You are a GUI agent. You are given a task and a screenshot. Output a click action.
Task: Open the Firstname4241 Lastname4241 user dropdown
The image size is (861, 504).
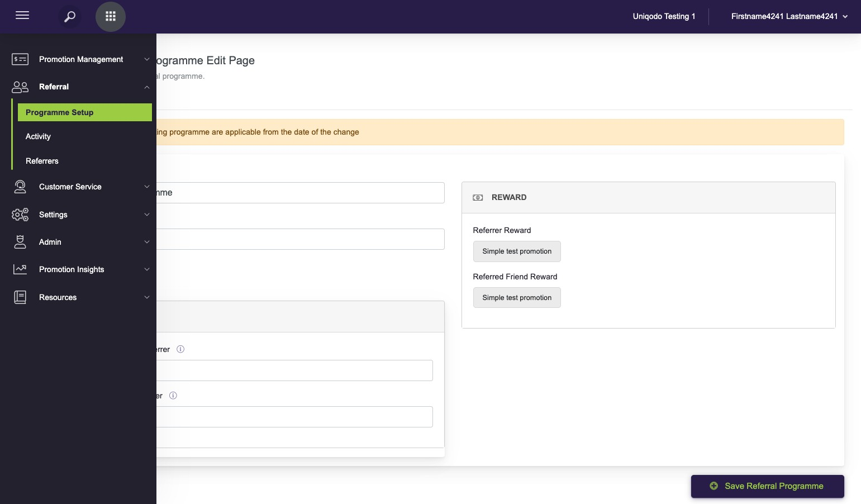(789, 17)
